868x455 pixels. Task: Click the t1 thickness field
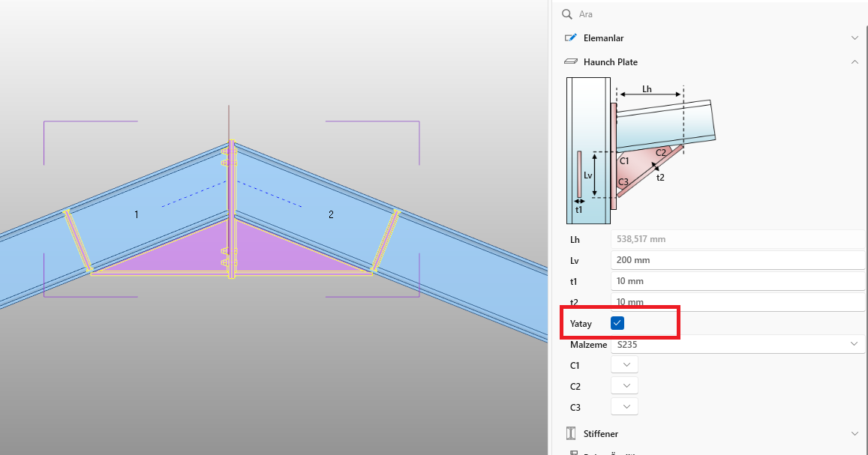[x=737, y=281]
